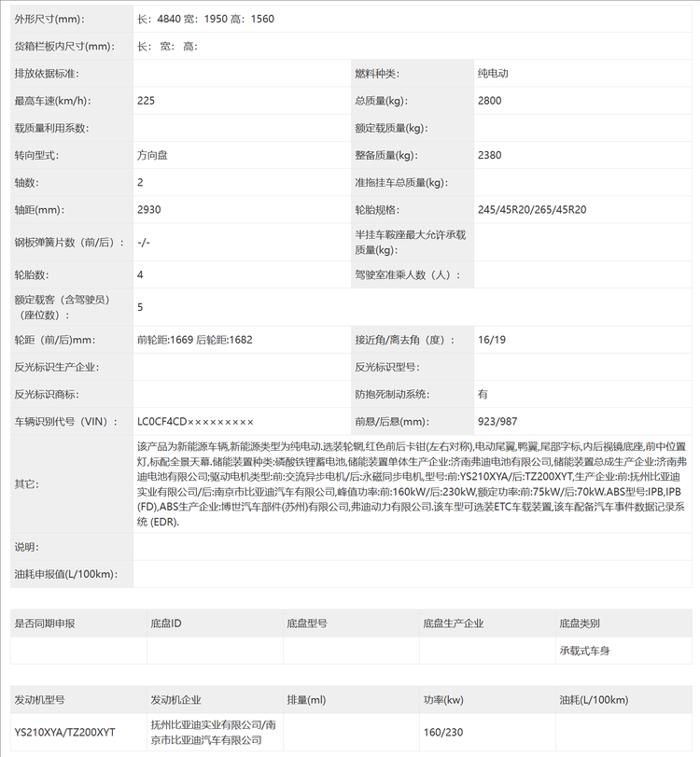This screenshot has width=700, height=757.
Task: Select the curb weight value 2380
Action: pyautogui.click(x=490, y=156)
